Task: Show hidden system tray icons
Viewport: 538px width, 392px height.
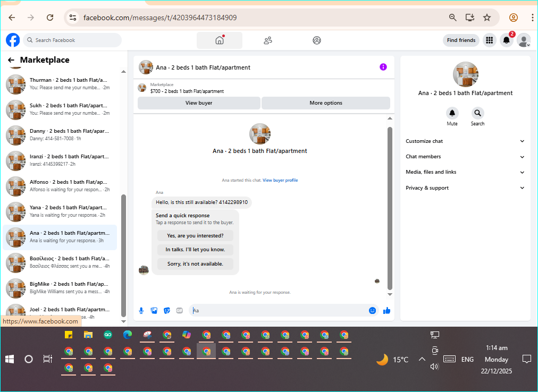Action: (x=422, y=359)
